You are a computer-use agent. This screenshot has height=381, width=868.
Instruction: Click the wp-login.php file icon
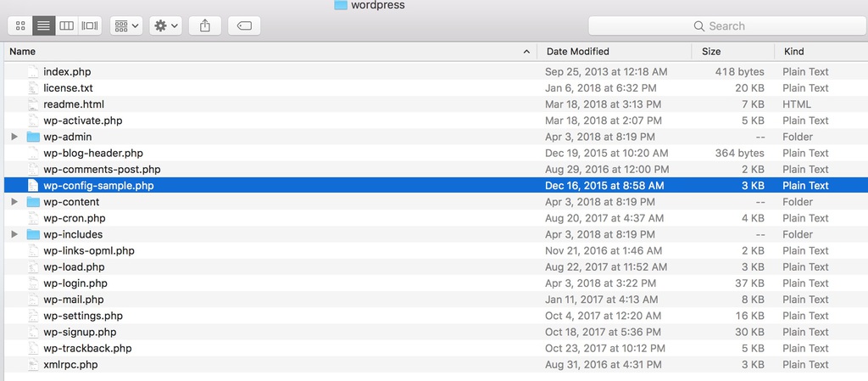[33, 283]
